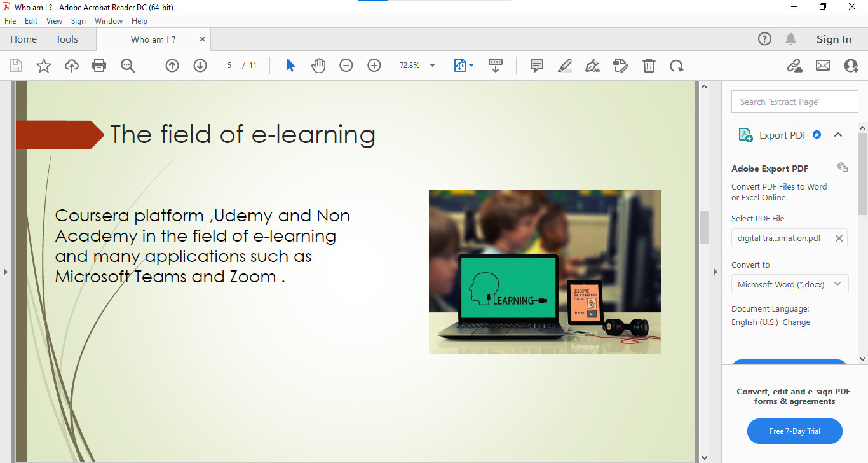
Task: Click the Delete Pages trash icon
Action: click(648, 65)
